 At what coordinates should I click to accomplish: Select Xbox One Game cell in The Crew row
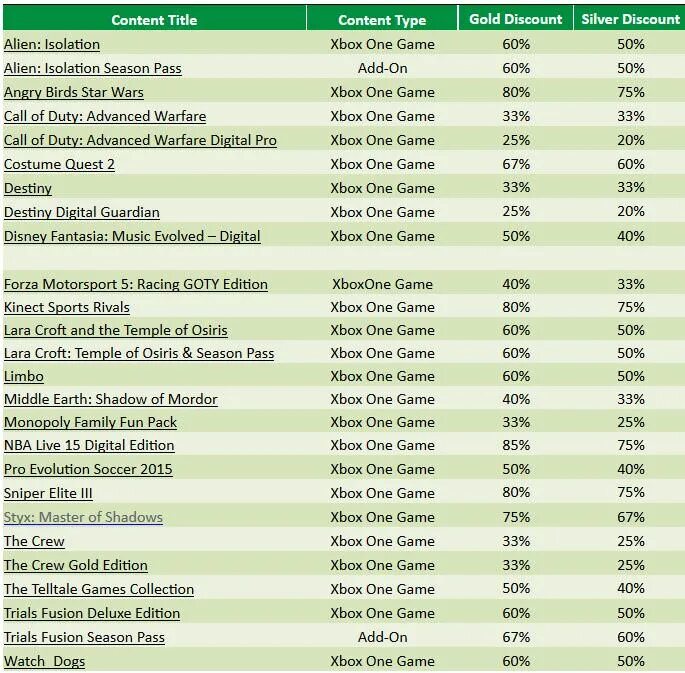382,541
